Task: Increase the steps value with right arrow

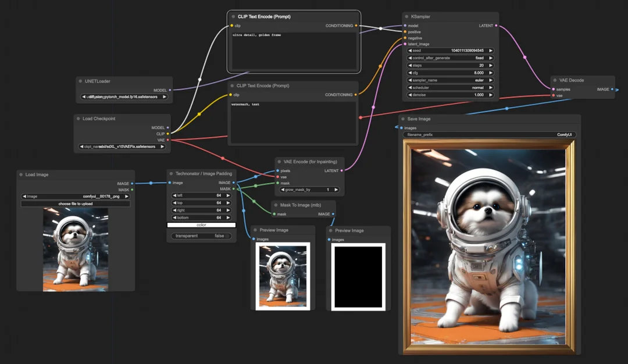Action: coord(491,66)
